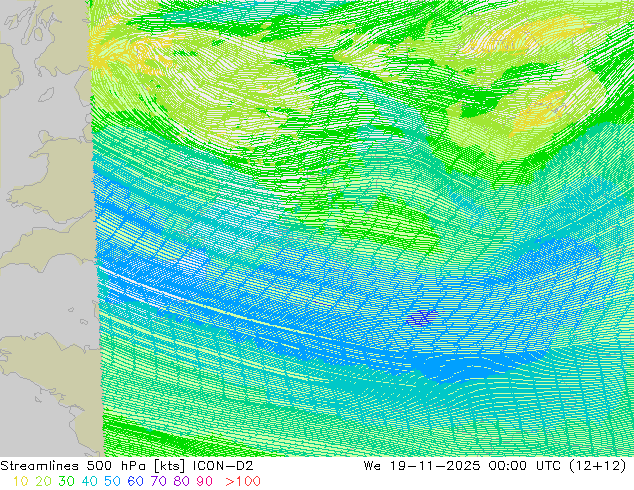This screenshot has height=490, width=634.
Task: Click the dark blue wind maximum patch
Action: (x=421, y=319)
